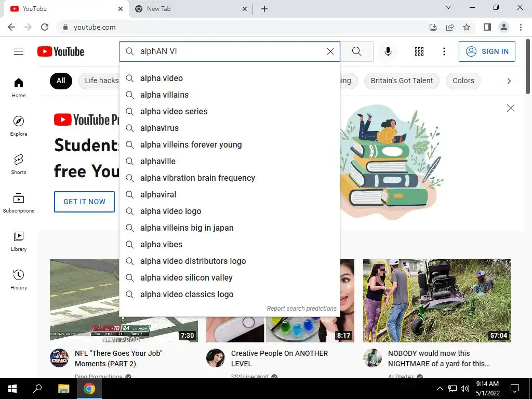Go to Home in the sidebar
Screen dimensions: 532x399
pyautogui.click(x=19, y=87)
